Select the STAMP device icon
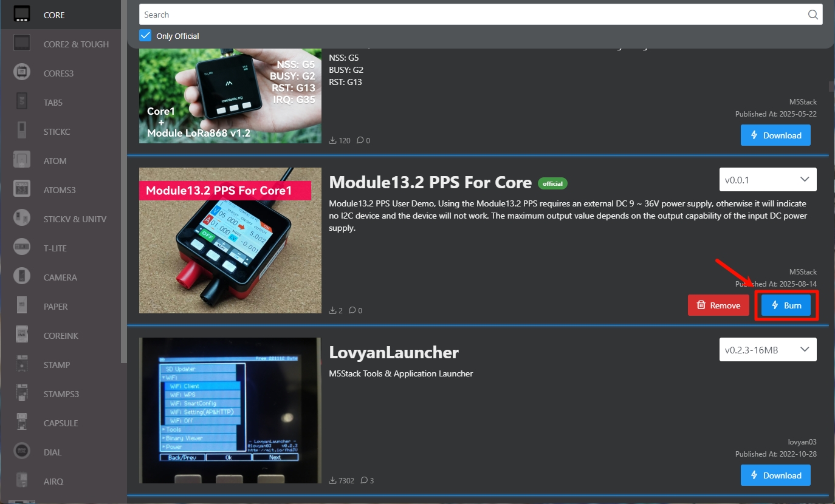This screenshot has width=835, height=504. 22,364
